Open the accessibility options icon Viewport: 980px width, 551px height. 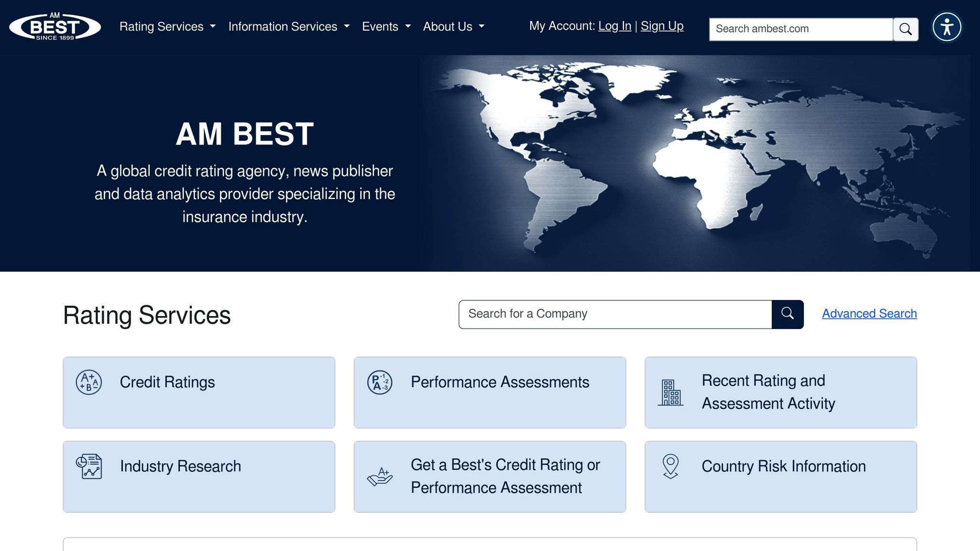947,27
